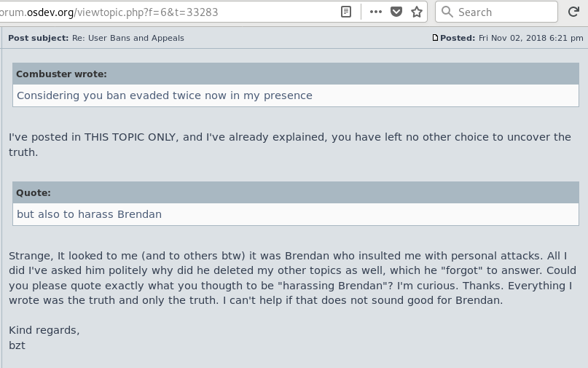This screenshot has height=368, width=588.
Task: Click the 'Post subject:' label
Action: tap(38, 38)
